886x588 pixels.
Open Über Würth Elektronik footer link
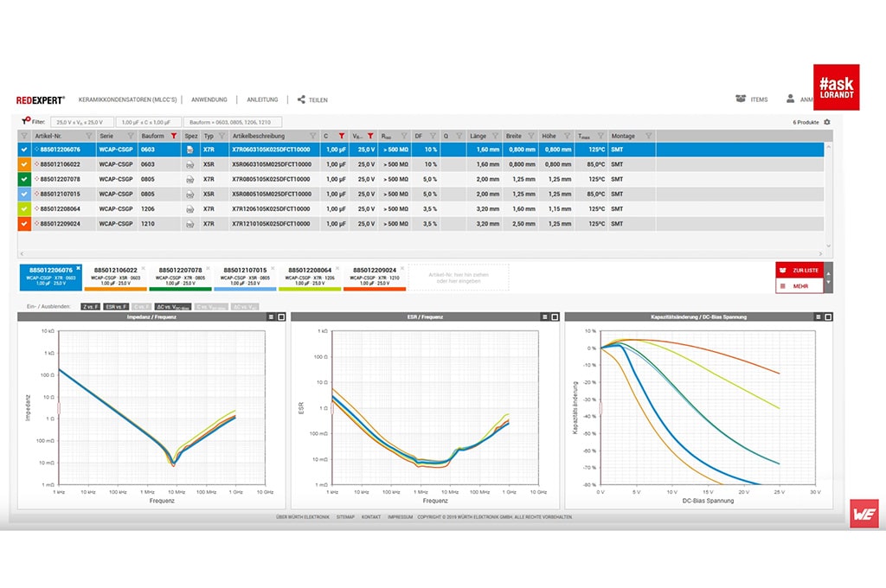point(302,517)
